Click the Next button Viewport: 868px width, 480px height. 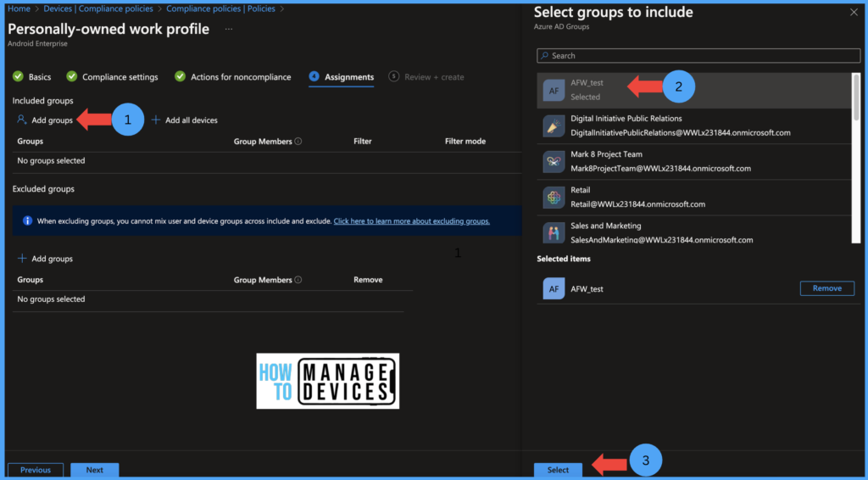(95, 470)
